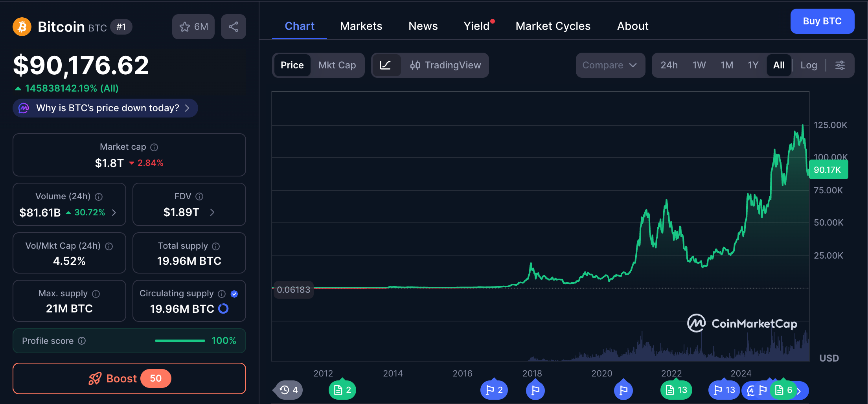Click the Profile score progress bar
This screenshot has width=868, height=404.
[x=180, y=341]
